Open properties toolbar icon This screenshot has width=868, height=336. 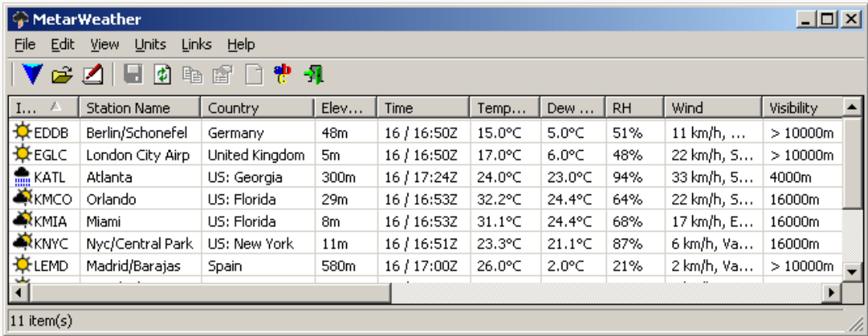[x=223, y=75]
